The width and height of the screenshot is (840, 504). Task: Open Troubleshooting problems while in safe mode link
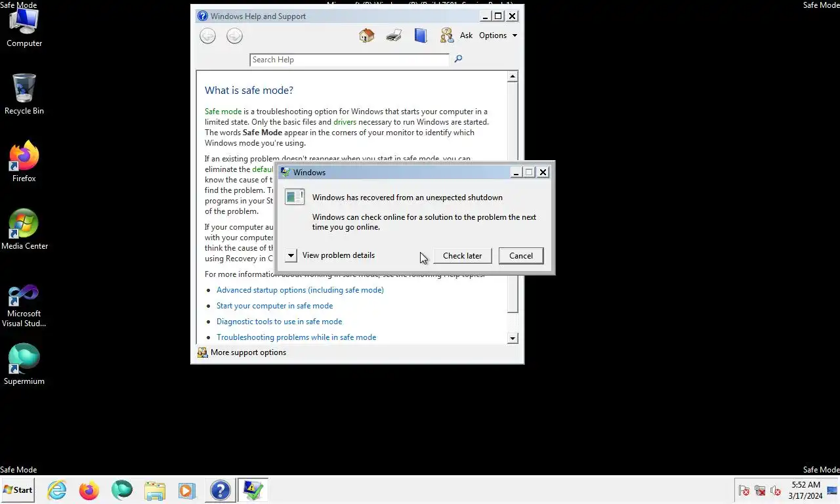tap(296, 337)
